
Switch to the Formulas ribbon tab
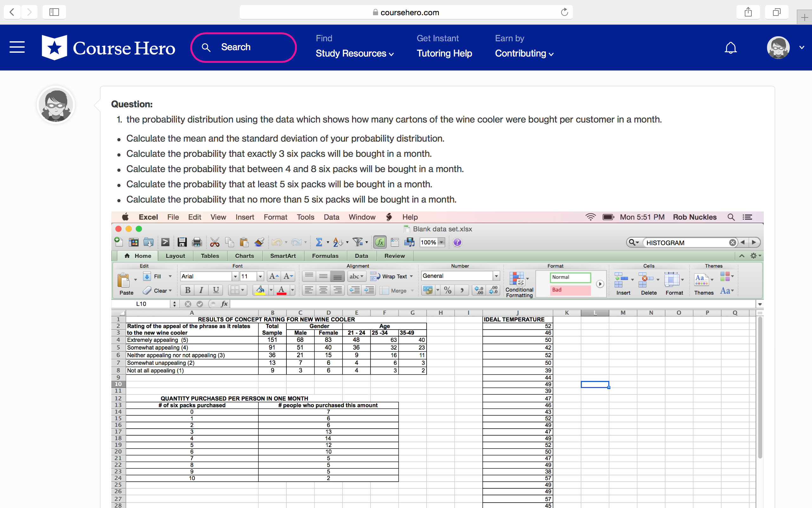[x=325, y=256]
